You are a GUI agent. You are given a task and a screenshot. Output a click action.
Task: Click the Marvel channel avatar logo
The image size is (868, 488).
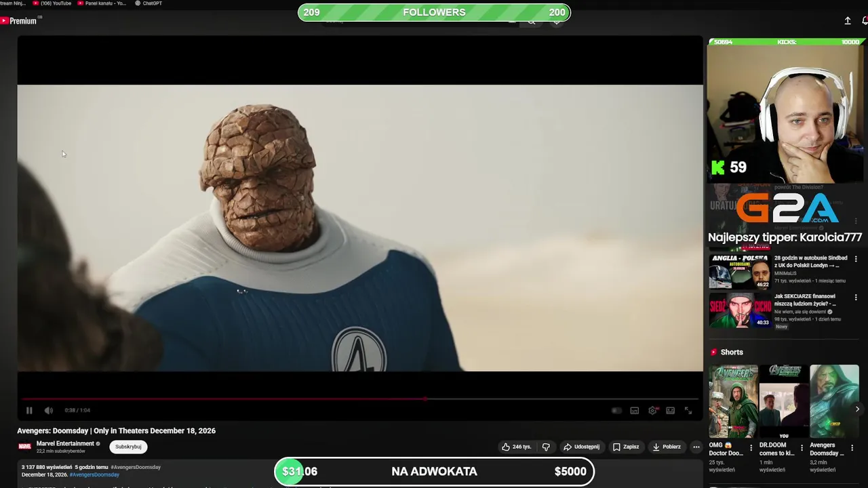[x=24, y=447]
